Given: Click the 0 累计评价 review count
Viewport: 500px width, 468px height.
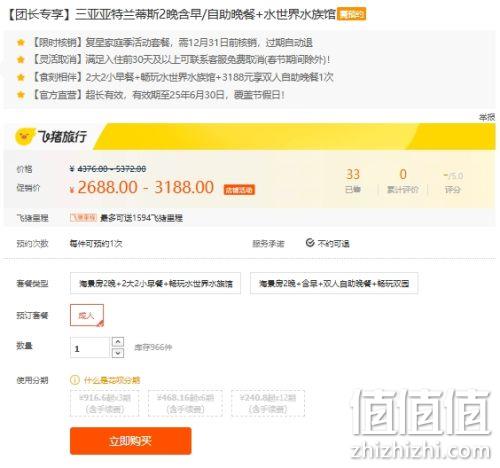Looking at the screenshot, I should [x=403, y=180].
